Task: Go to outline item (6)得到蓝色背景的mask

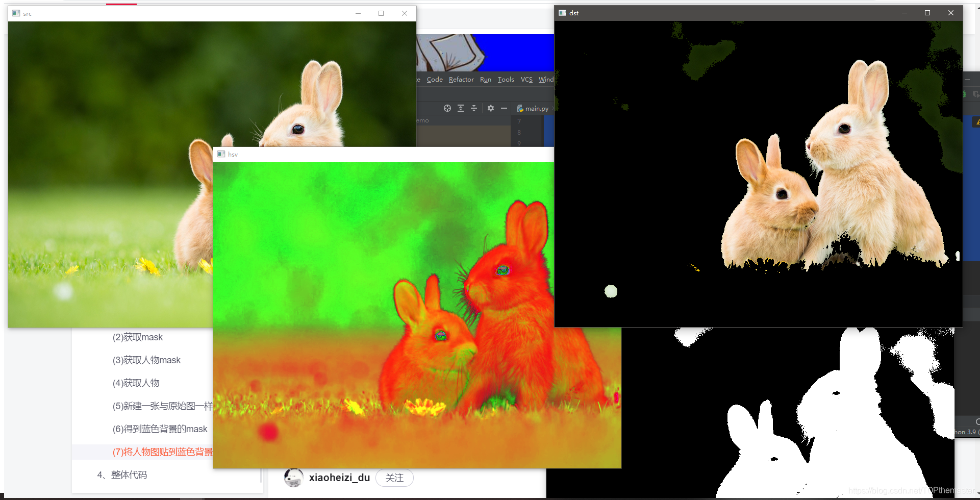Action: [x=160, y=429]
